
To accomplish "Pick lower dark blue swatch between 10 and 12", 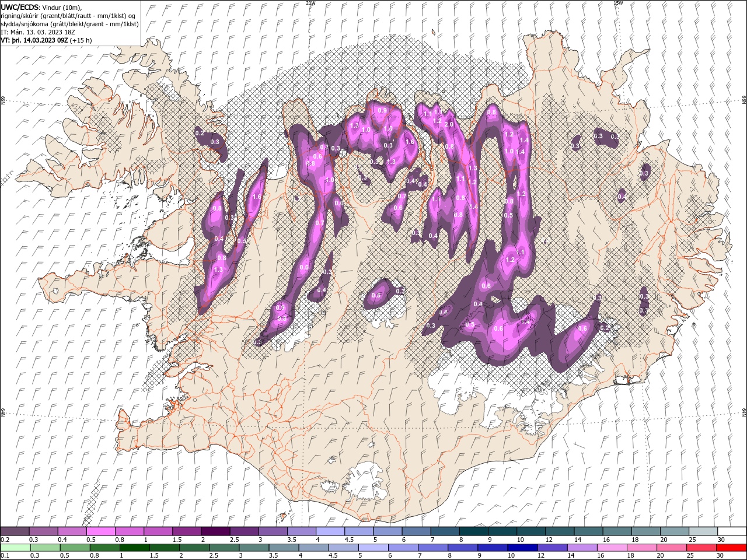I will tap(522, 548).
